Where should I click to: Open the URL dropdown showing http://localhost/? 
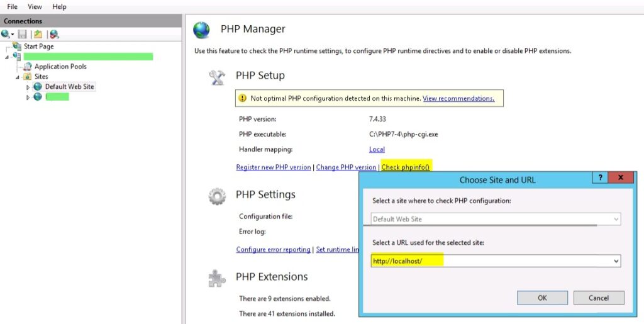point(616,261)
